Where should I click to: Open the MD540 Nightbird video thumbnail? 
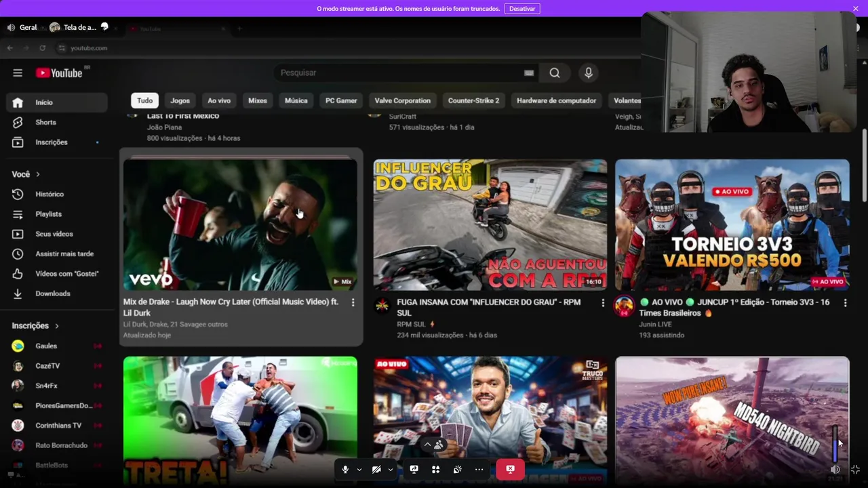click(732, 419)
